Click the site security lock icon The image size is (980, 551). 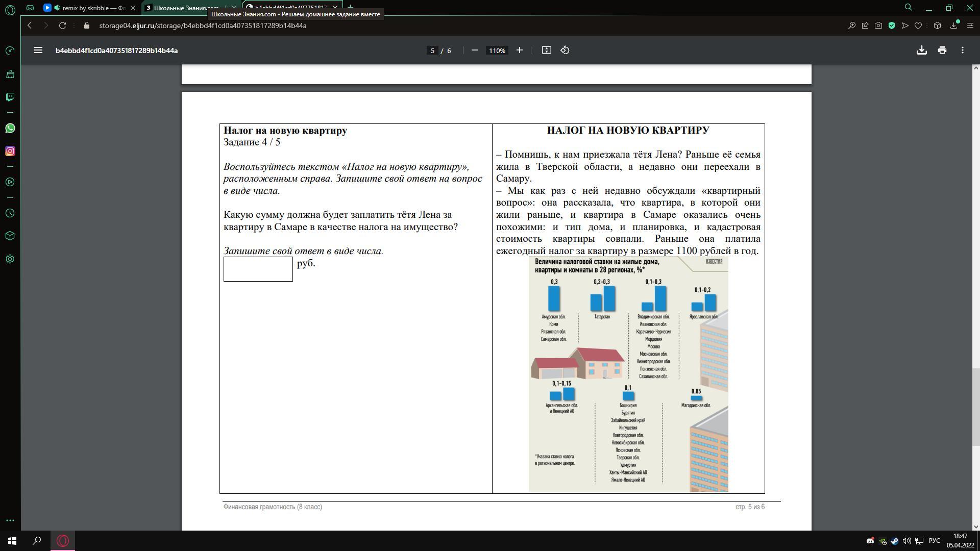coord(86,26)
